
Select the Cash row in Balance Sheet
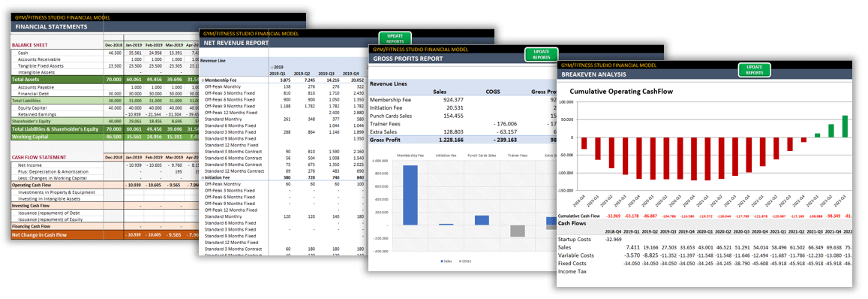[104, 53]
